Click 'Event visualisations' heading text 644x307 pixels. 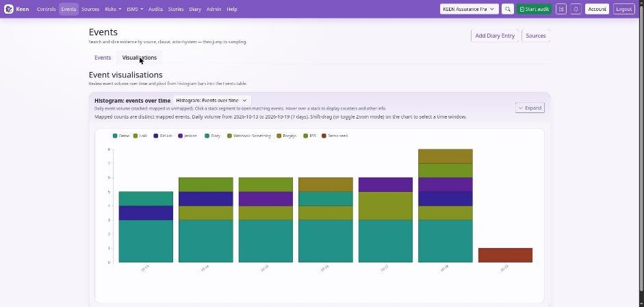(x=126, y=75)
